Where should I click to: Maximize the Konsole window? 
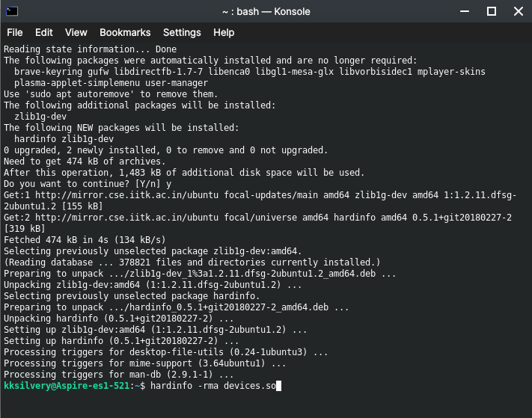click(492, 11)
